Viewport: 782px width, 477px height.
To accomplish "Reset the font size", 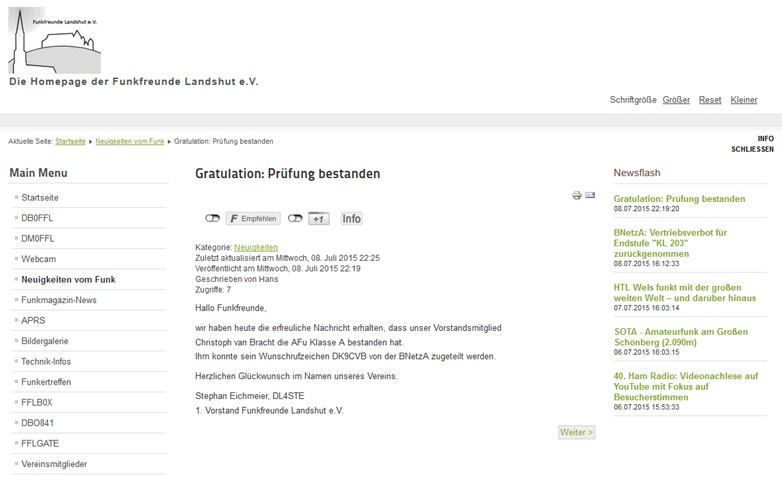I will (x=710, y=100).
